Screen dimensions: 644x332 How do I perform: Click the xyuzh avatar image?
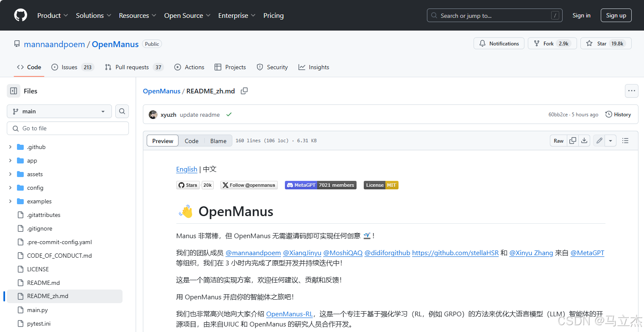(153, 115)
